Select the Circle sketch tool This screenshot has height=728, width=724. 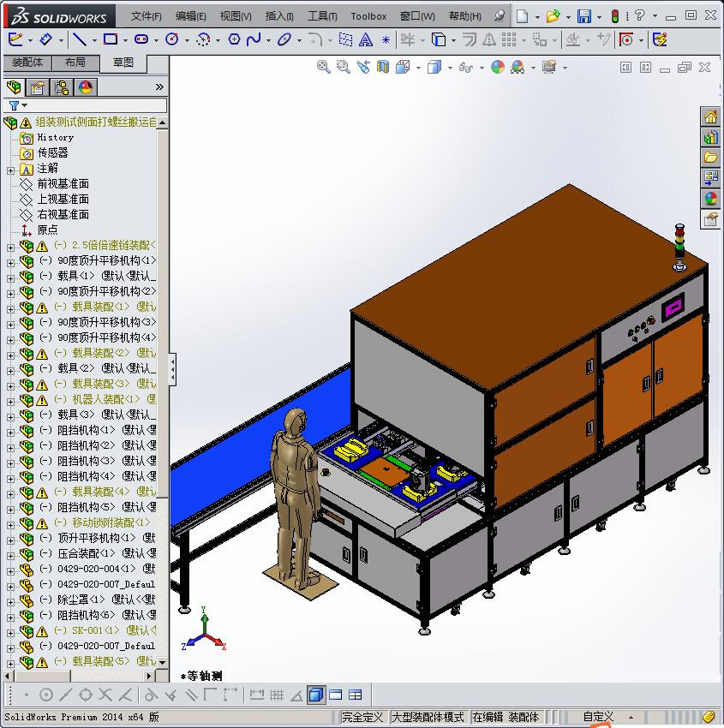(172, 39)
